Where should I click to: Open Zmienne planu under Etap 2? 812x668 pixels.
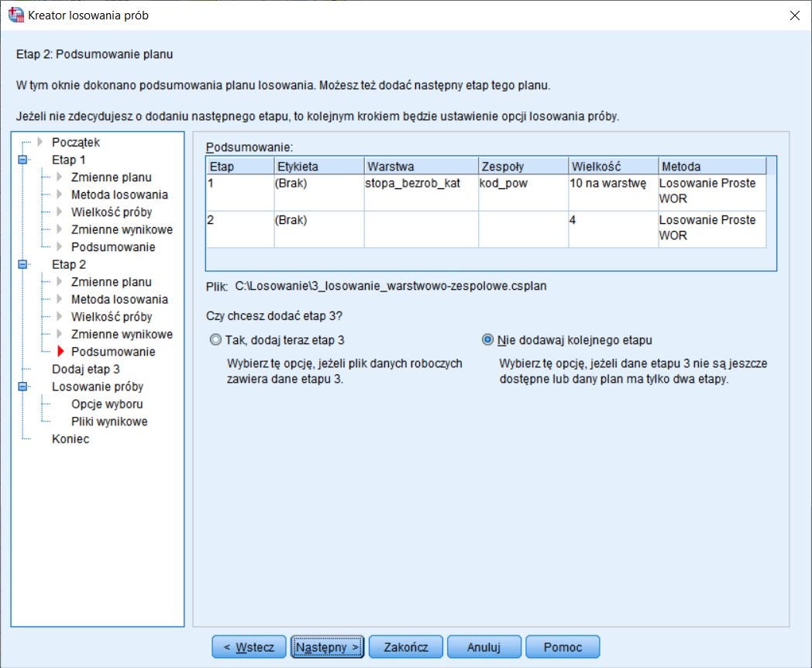pyautogui.click(x=112, y=282)
